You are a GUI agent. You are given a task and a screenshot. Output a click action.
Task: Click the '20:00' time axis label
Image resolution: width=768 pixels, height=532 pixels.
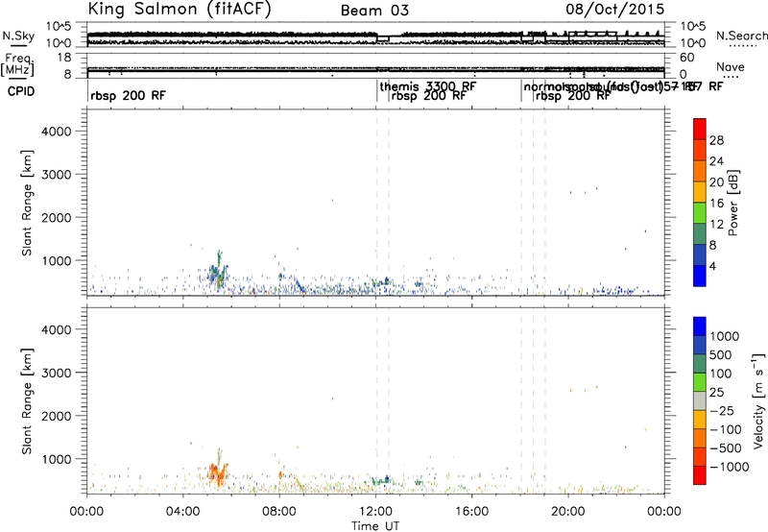tap(568, 512)
